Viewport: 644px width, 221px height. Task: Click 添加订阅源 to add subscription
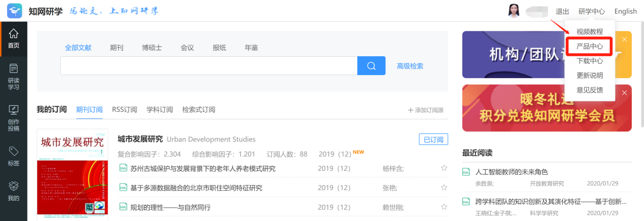[x=425, y=110]
